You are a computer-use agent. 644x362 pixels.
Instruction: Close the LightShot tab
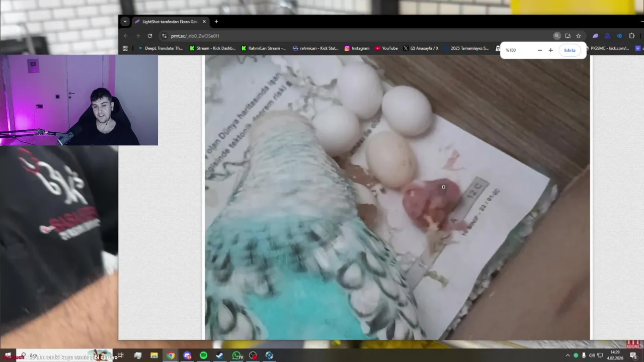coord(204,22)
